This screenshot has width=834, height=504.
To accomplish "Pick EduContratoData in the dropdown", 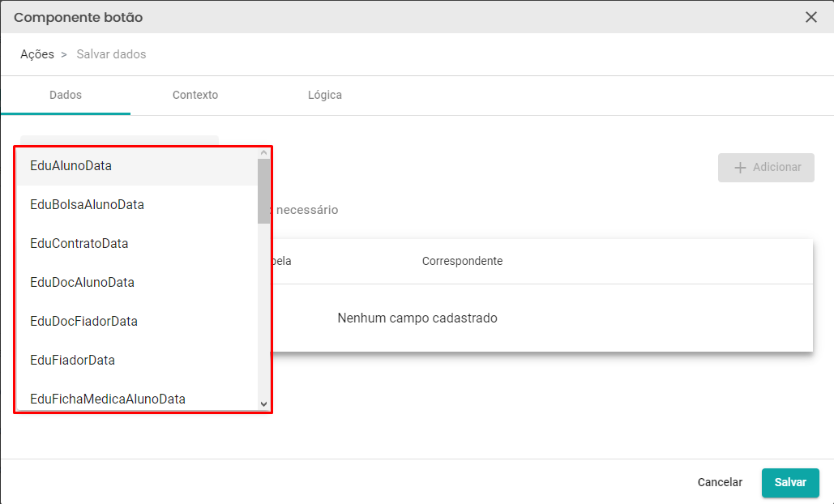I will pyautogui.click(x=137, y=244).
